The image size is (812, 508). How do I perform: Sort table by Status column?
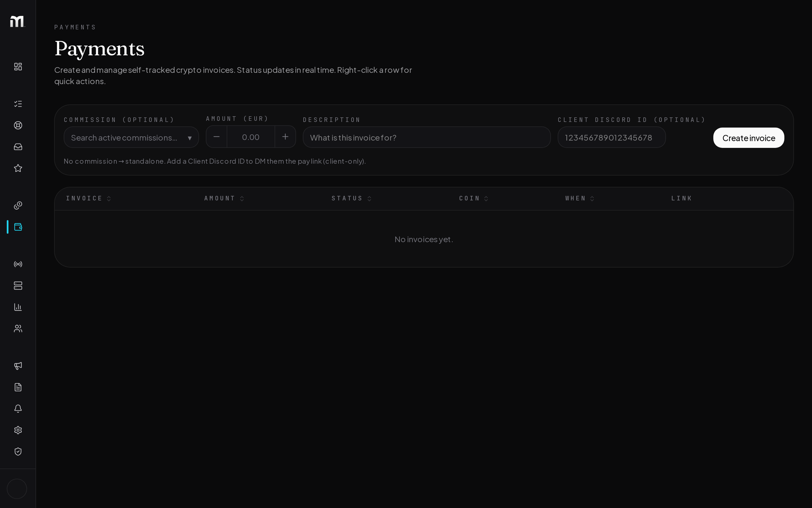tap(351, 198)
